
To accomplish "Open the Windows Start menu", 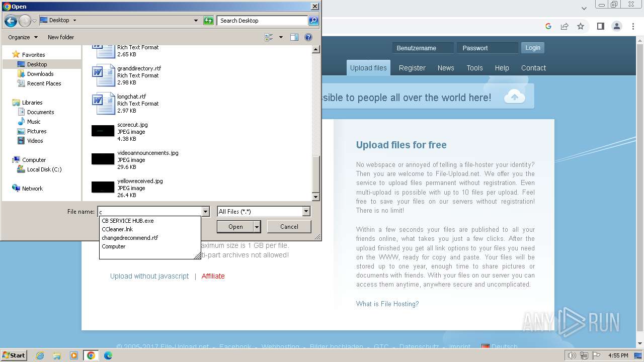I will pos(14,355).
